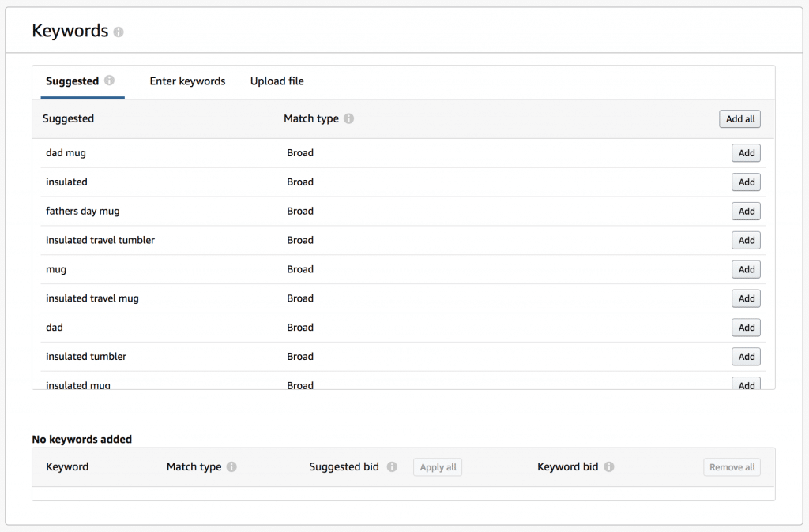Click info icon next to Keyword bid
This screenshot has width=809, height=532.
click(609, 466)
